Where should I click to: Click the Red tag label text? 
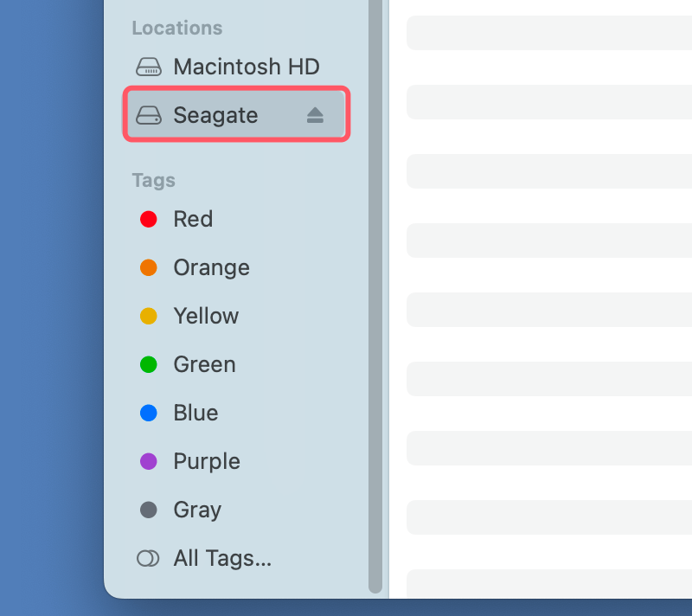[193, 219]
